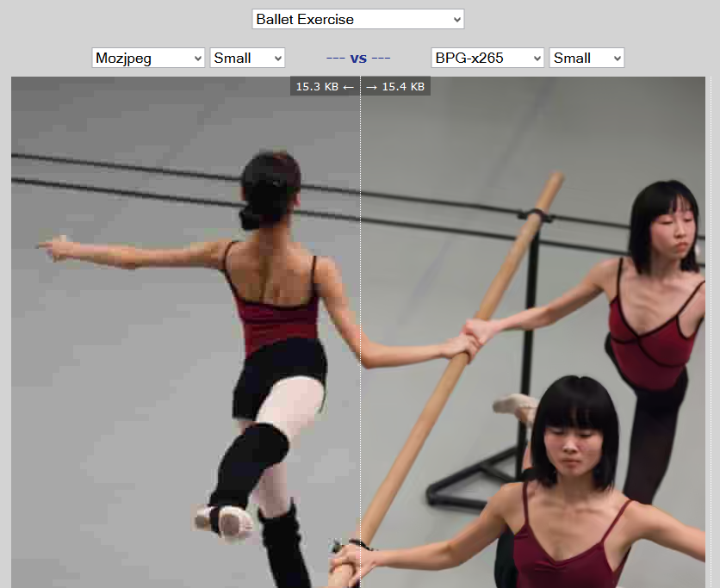Viewport: 720px width, 588px height.
Task: Open the Mozjpeg codec dropdown
Action: [148, 58]
